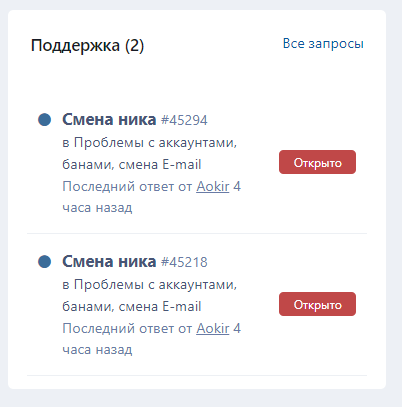
Task: Click the Открыто status button for ticket #45218
Action: pos(317,304)
